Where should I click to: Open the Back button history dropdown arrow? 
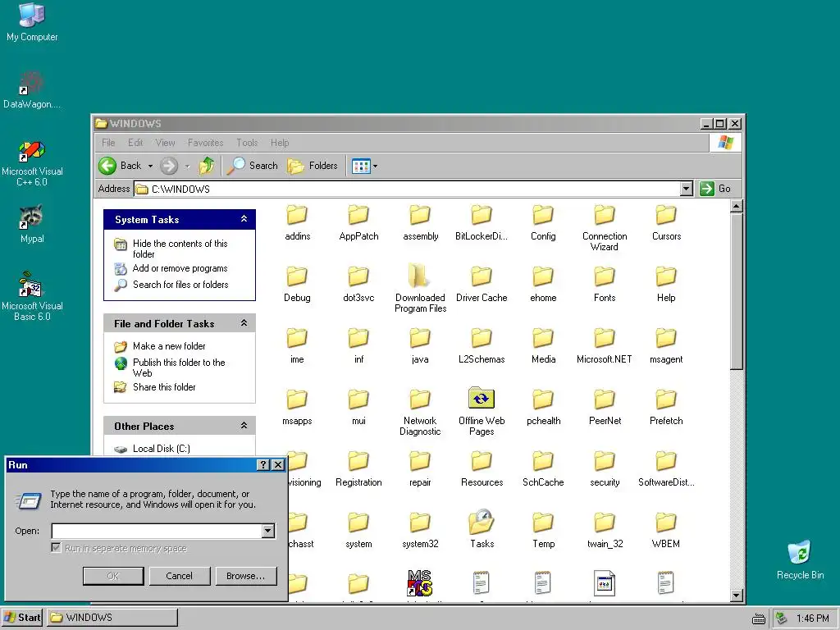151,166
